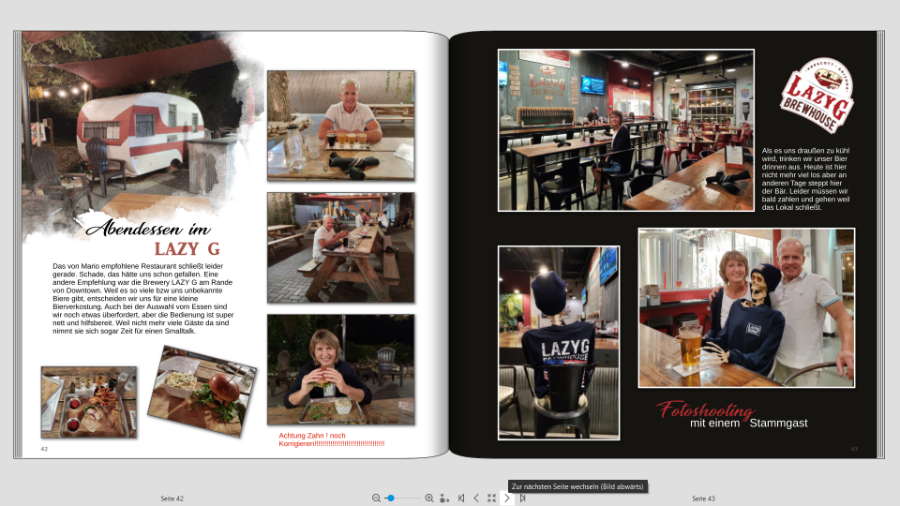Select the food tray photo at bottom left
The width and height of the screenshot is (900, 506).
click(x=89, y=402)
